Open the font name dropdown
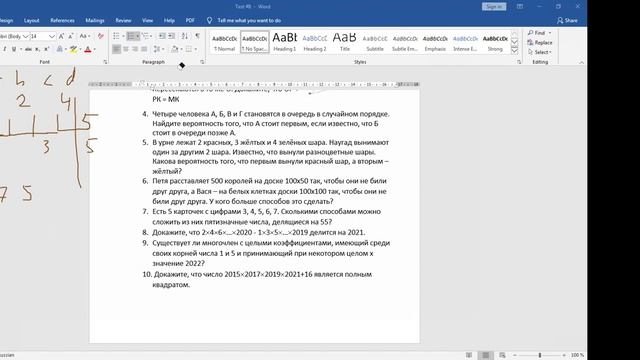 (26, 36)
